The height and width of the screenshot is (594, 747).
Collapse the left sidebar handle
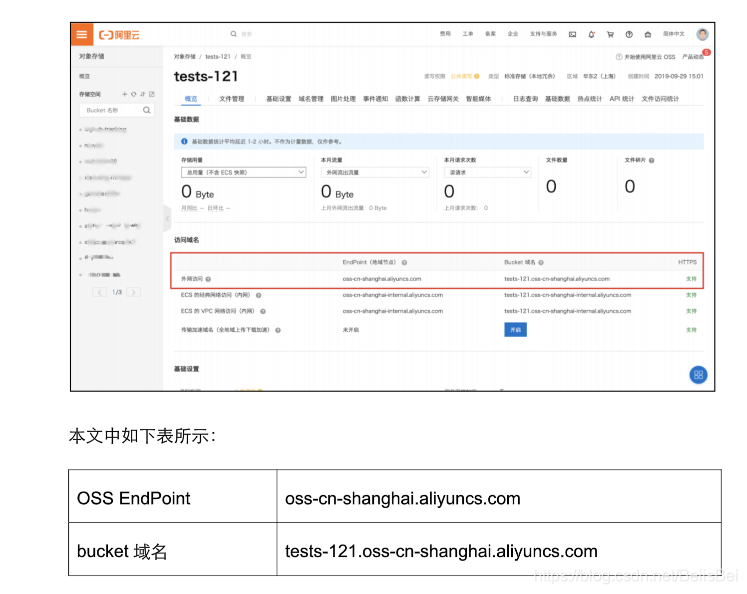coord(167,219)
